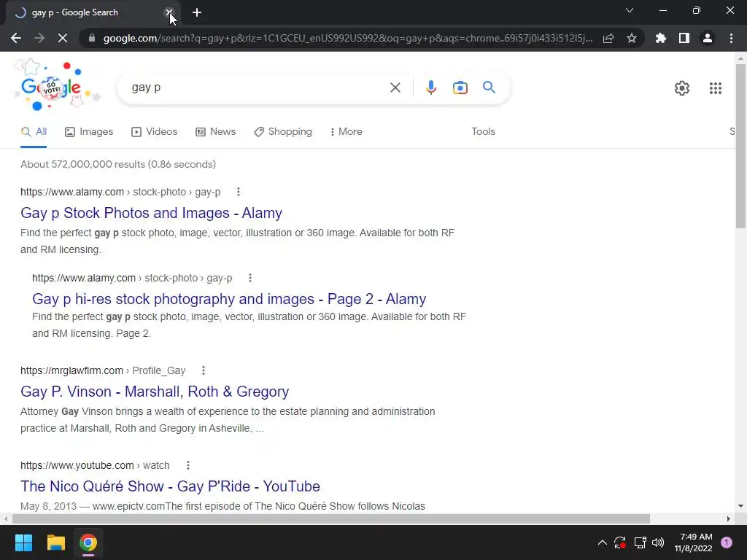Viewport: 747px width, 560px height.
Task: Go back to the previous page
Action: pyautogui.click(x=16, y=38)
